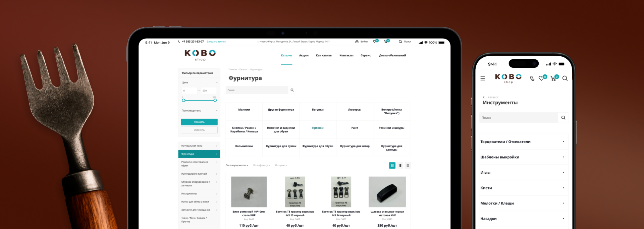Screen dimensions: 644x229
Task: Submit search in Фурнитура search box
Action: 292,90
